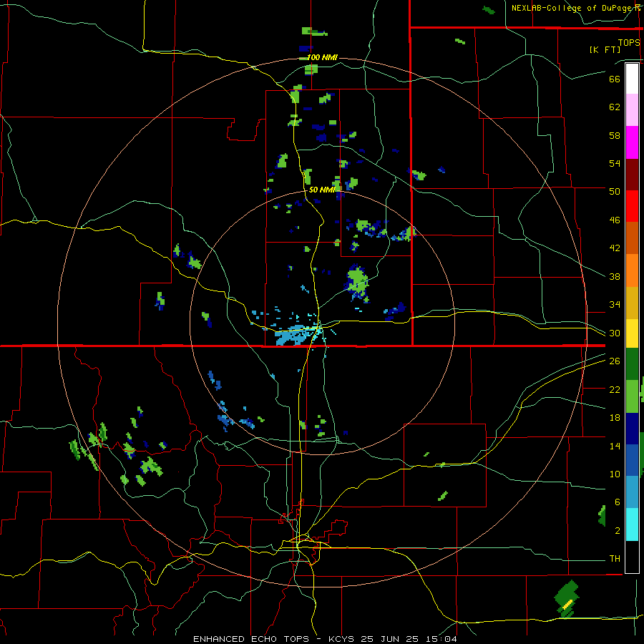The width and height of the screenshot is (644, 644).
Task: Click the light pink 62 kft swatch
Action: pyautogui.click(x=632, y=110)
